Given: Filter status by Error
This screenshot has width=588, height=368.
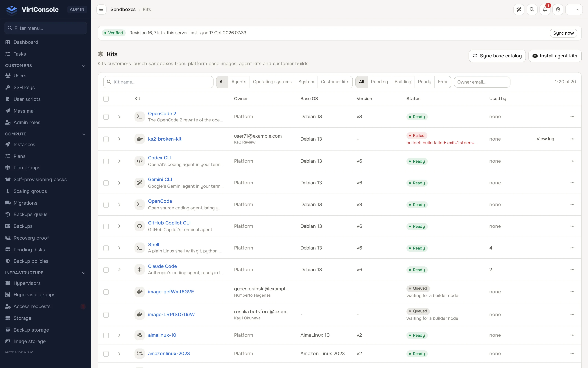Looking at the screenshot, I should pyautogui.click(x=442, y=82).
